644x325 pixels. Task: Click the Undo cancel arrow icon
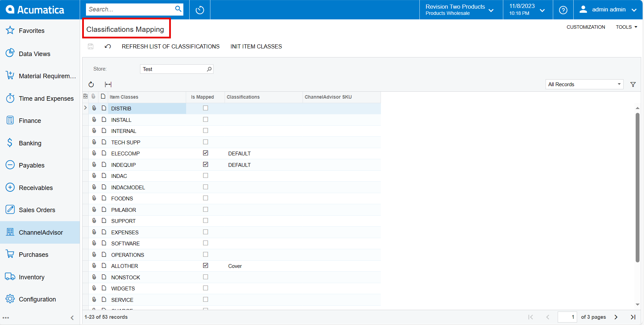[x=108, y=46]
